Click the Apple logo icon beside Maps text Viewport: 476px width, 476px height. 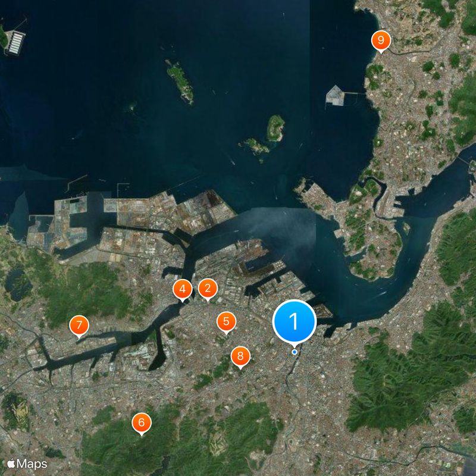[x=11, y=464]
